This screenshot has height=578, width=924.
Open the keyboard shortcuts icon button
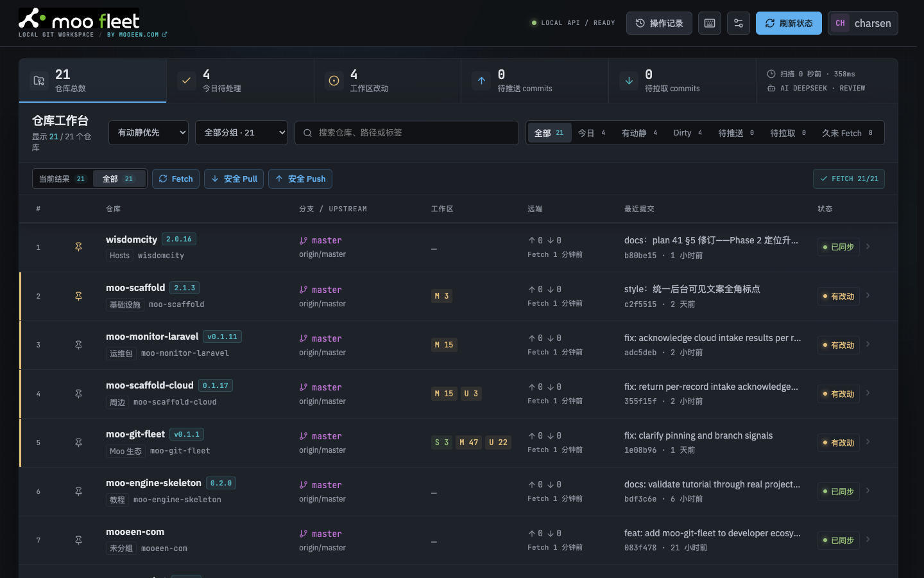click(710, 23)
